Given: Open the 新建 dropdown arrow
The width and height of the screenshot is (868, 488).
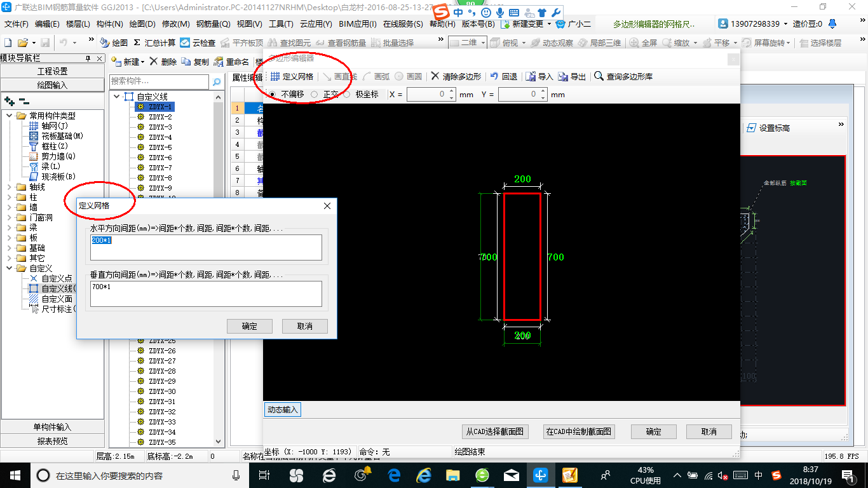Looking at the screenshot, I should coord(142,62).
